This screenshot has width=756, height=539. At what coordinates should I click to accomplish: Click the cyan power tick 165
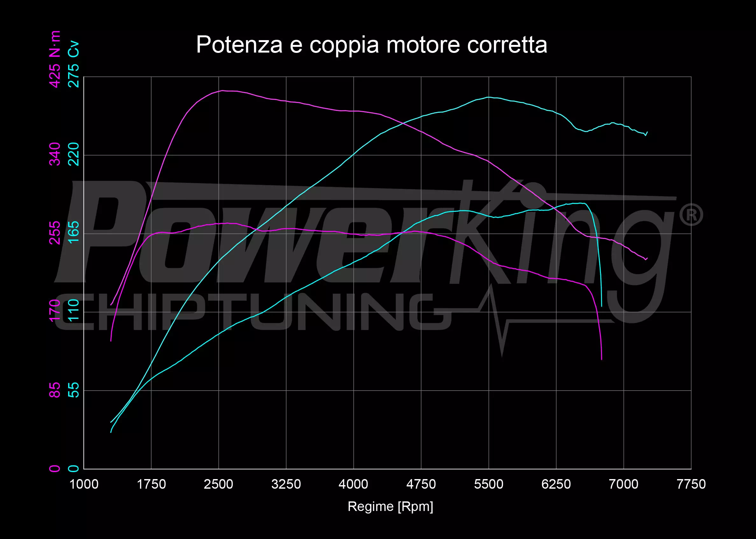tap(73, 232)
